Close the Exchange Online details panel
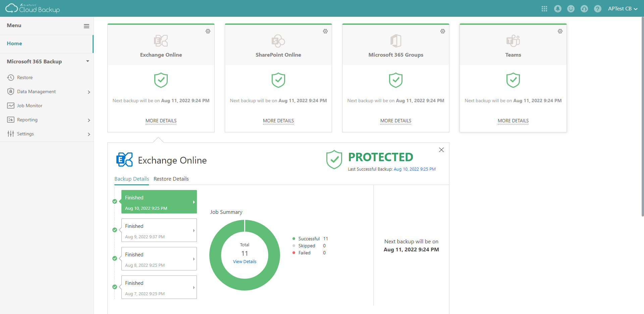This screenshot has width=644, height=314. pos(441,150)
